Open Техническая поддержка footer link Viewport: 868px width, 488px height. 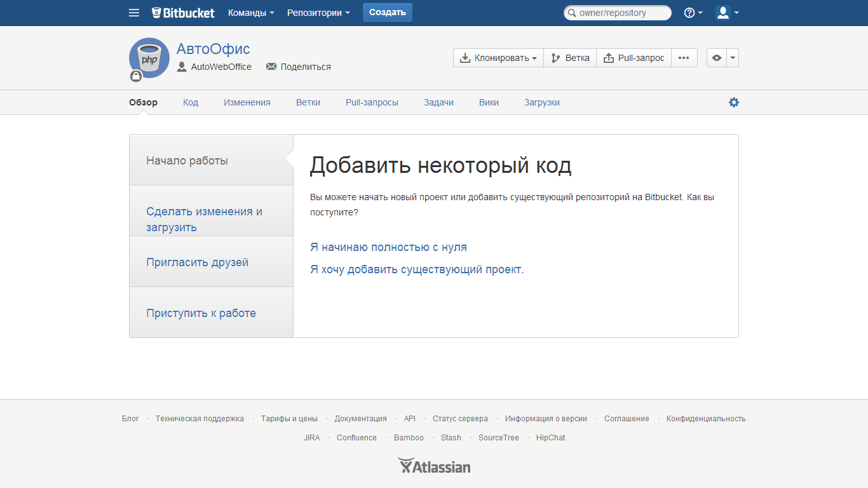(200, 419)
